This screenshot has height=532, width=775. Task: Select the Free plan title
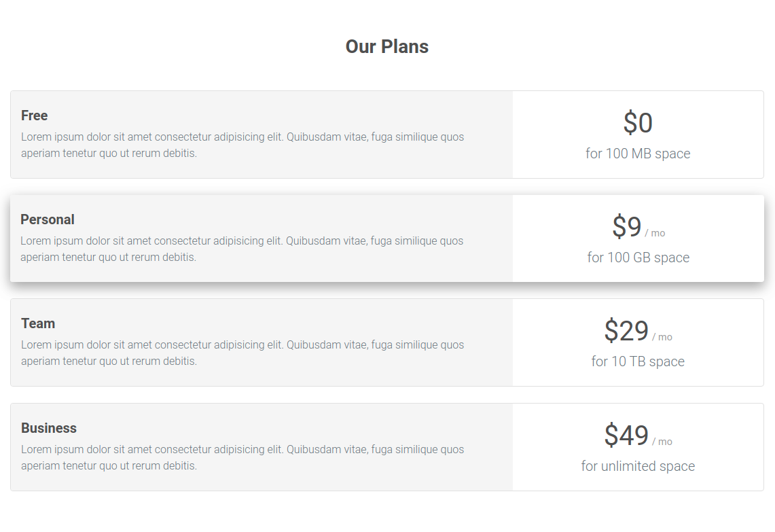tap(35, 116)
